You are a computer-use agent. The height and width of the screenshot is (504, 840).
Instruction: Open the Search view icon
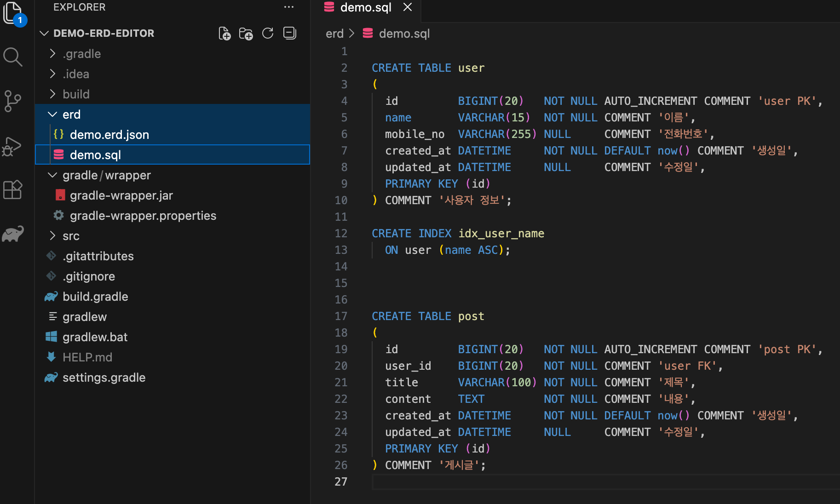point(13,57)
